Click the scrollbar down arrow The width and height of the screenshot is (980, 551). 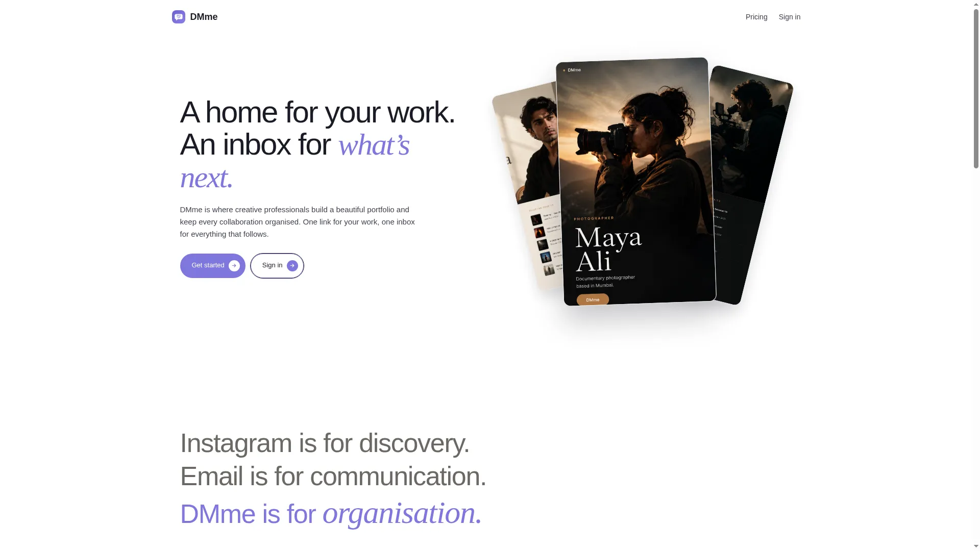coord(976,546)
